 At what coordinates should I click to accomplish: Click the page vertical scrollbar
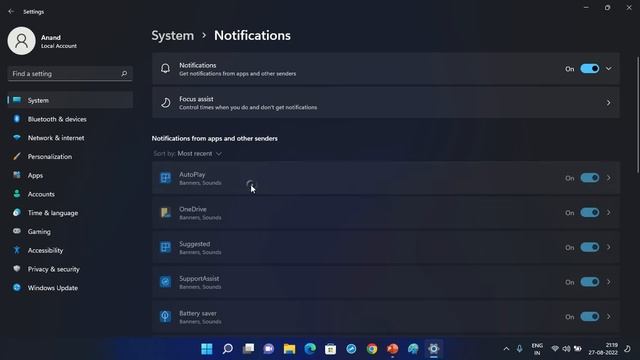pos(637,115)
